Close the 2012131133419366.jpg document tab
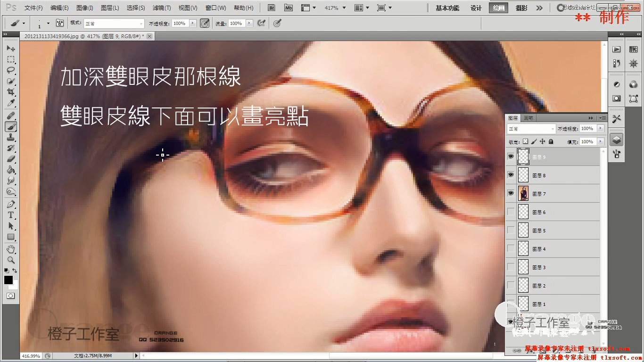Screen dimensions: 644x362 [149, 36]
